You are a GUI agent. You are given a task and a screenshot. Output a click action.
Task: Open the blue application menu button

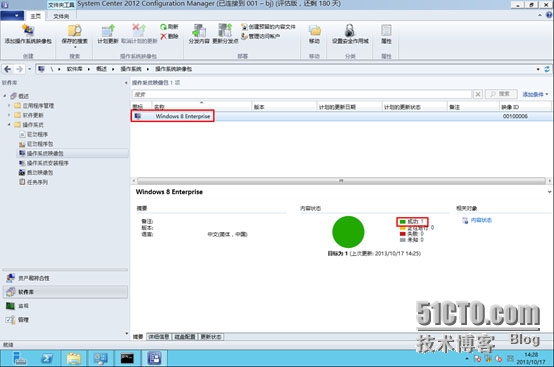tap(12, 16)
